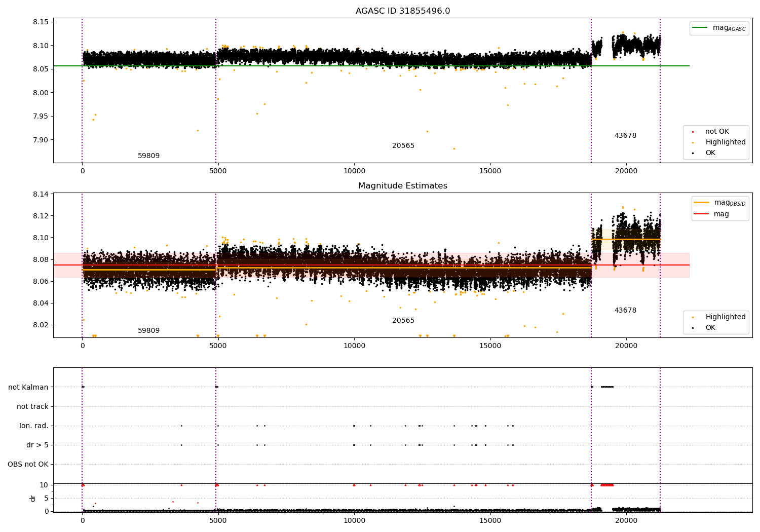Select 'Highlighted' legend entry in top plot

tap(719, 142)
